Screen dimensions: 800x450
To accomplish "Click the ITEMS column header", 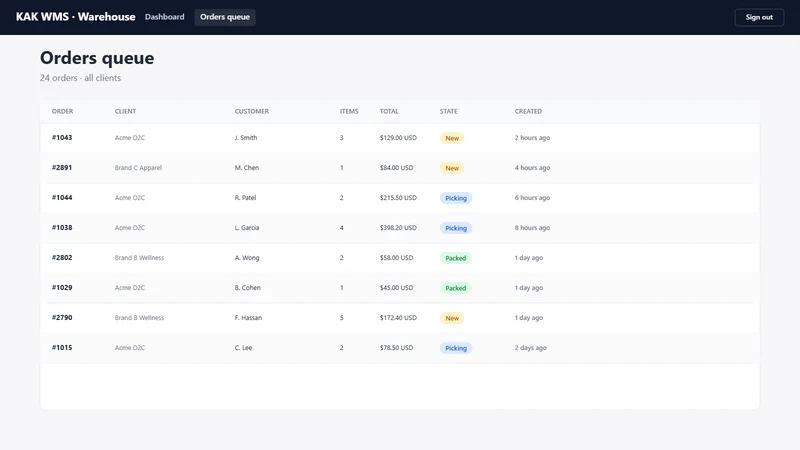I will coord(349,111).
